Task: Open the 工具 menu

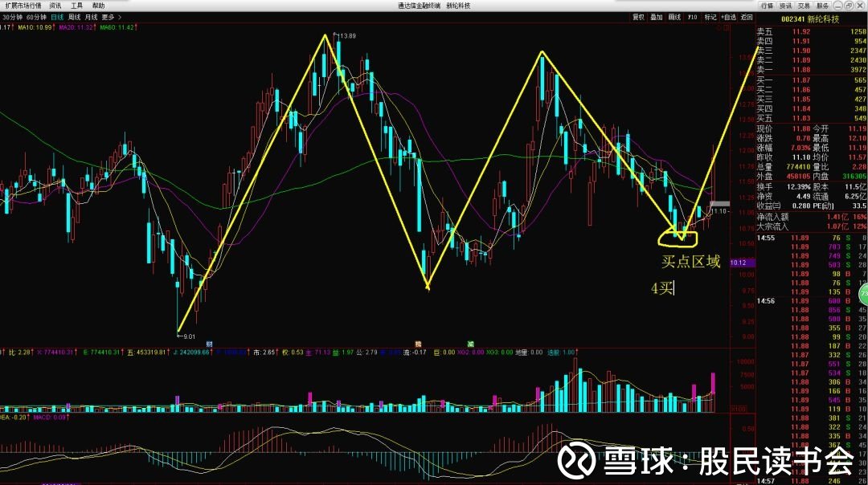Action: (76, 6)
